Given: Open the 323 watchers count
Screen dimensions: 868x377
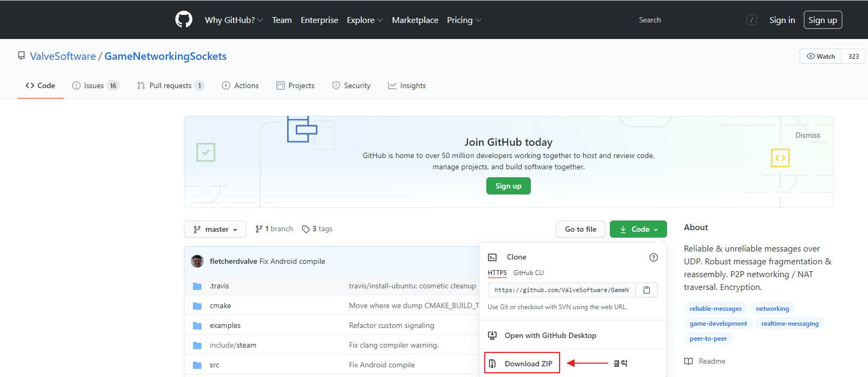Looking at the screenshot, I should coord(853,56).
